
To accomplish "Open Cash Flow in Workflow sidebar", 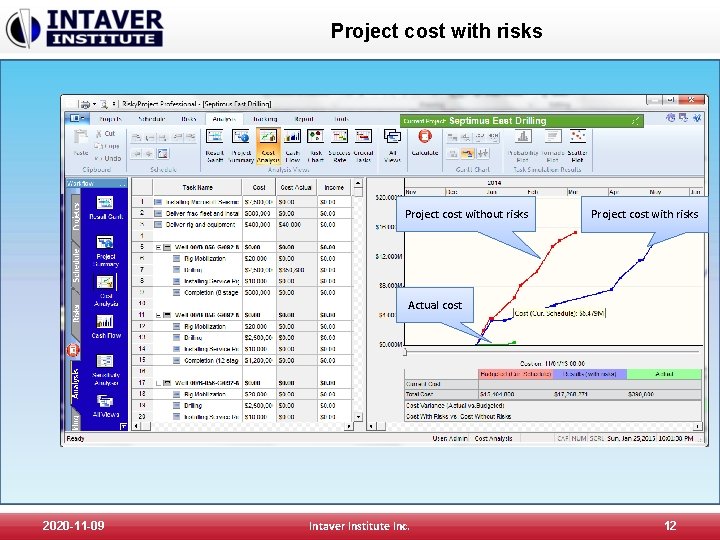I will pyautogui.click(x=106, y=326).
